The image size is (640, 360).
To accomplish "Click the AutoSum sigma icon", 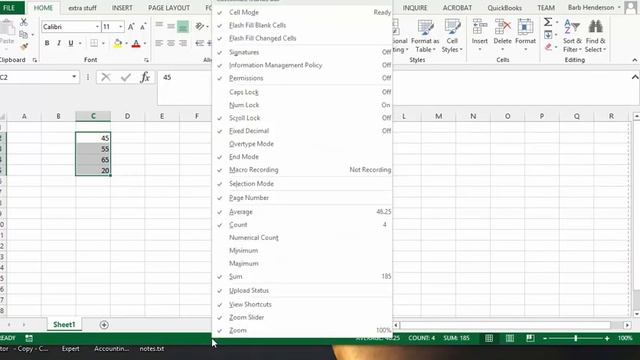I will click(x=548, y=22).
